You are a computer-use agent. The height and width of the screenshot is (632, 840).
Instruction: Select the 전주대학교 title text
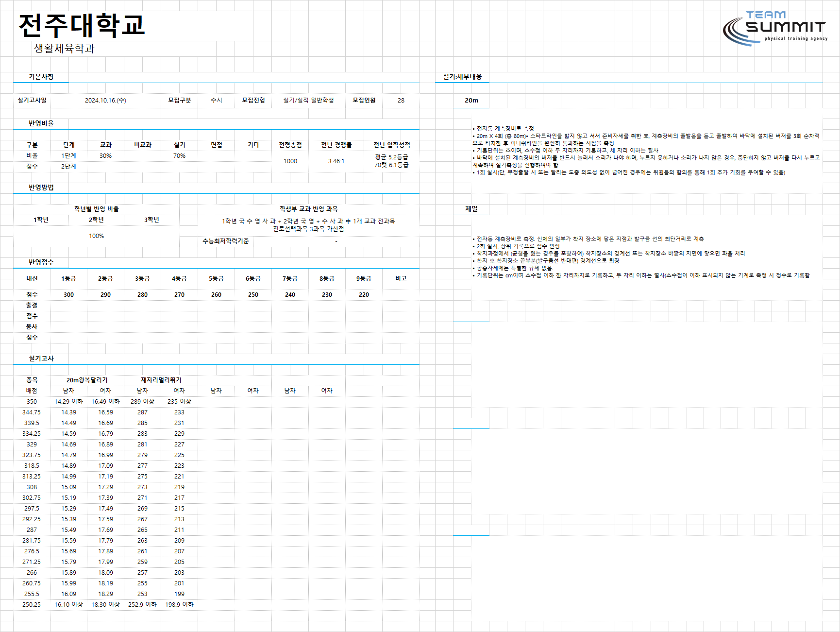(82, 25)
